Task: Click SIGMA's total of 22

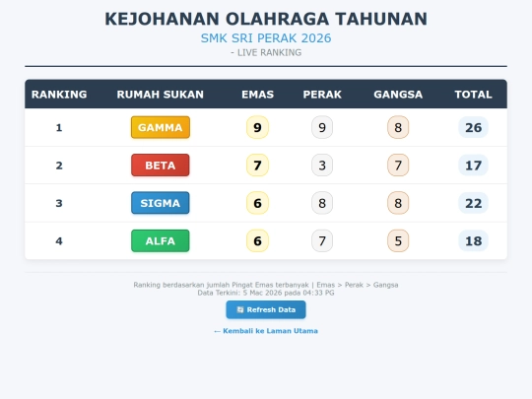Action: click(x=473, y=203)
